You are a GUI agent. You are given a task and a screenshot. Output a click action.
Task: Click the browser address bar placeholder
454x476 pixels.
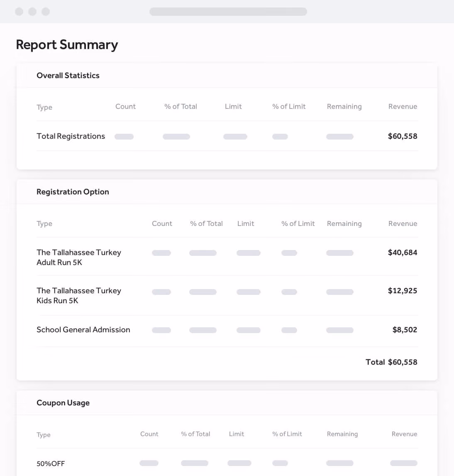228,12
